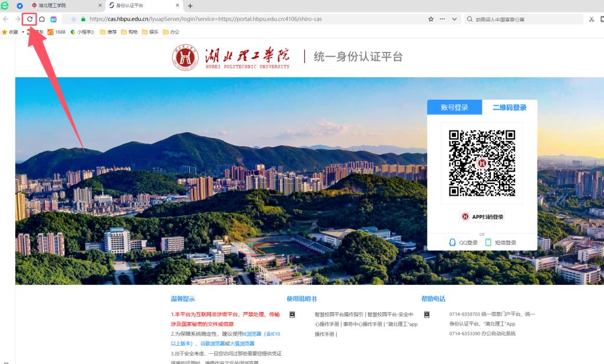The height and width of the screenshot is (364, 604).
Task: Bookmark this page with the star icon
Action: [x=431, y=19]
